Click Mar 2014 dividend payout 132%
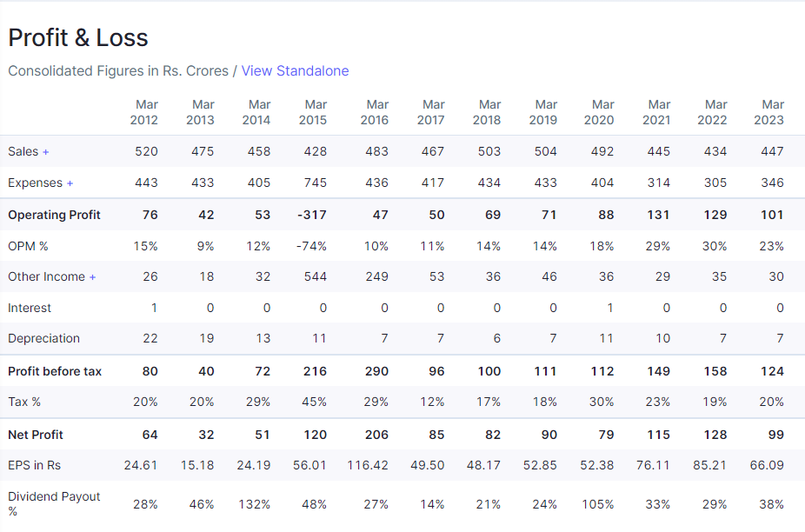The width and height of the screenshot is (805, 532). [x=254, y=504]
